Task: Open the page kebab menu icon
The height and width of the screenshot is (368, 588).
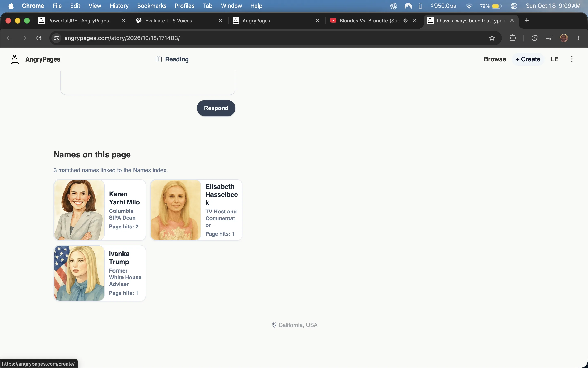Action: tap(572, 59)
